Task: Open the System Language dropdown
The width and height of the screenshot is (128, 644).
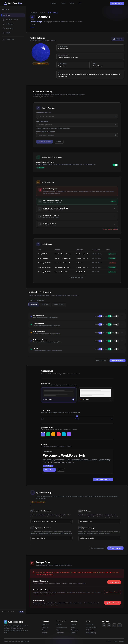Action: pos(99,538)
